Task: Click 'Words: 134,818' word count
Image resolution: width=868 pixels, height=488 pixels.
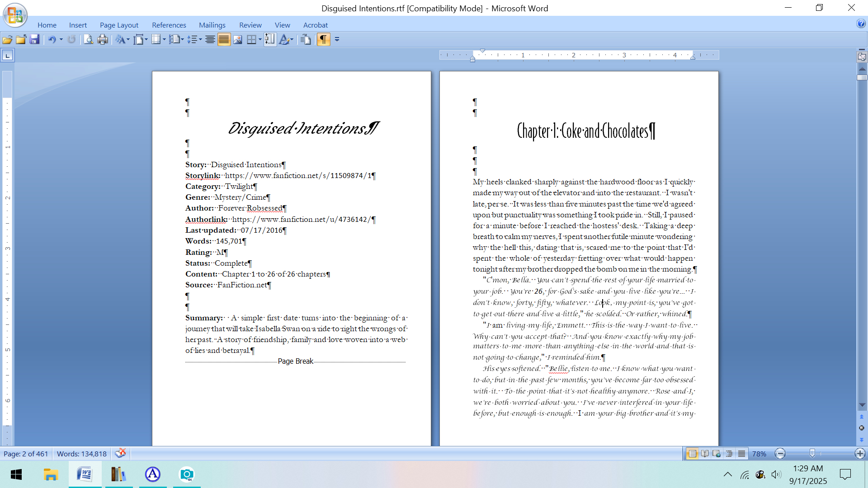Action: (x=82, y=454)
